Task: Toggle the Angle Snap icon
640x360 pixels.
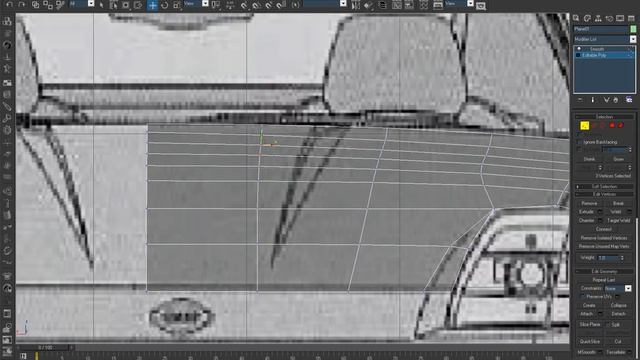Action: [256, 5]
